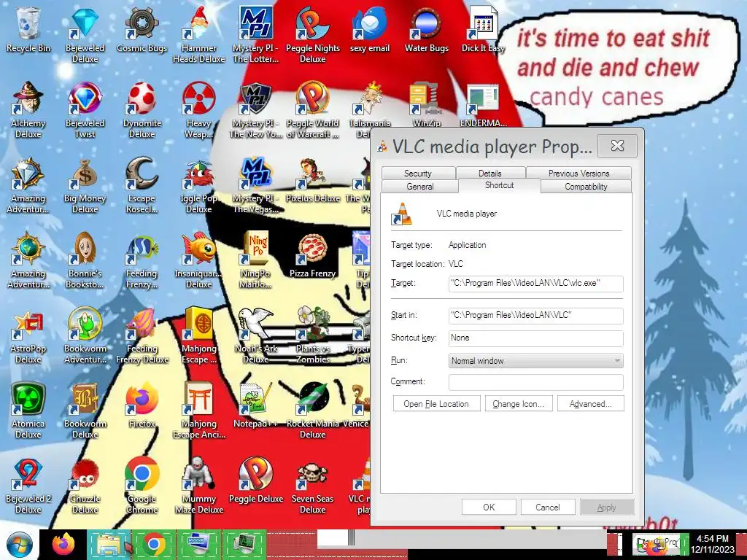Switch to the Details tab

(489, 174)
